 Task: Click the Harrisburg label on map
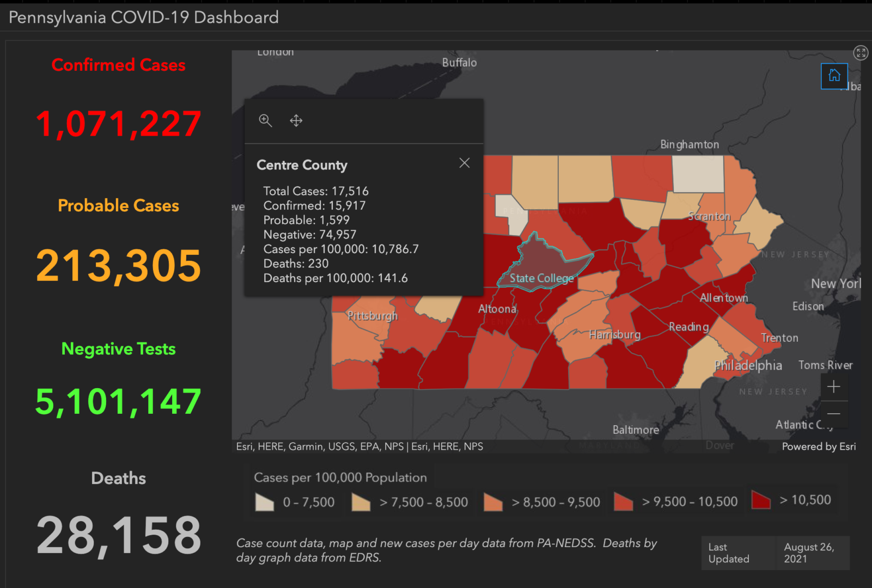tap(615, 334)
